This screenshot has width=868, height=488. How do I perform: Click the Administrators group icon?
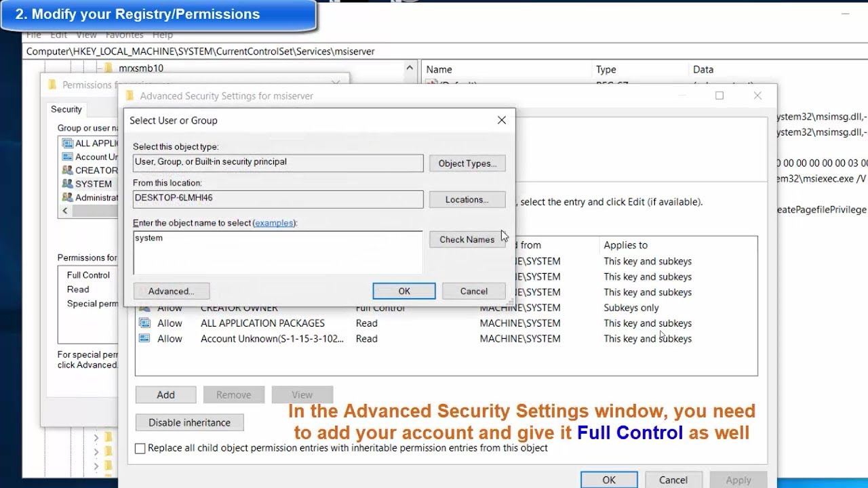click(x=67, y=197)
